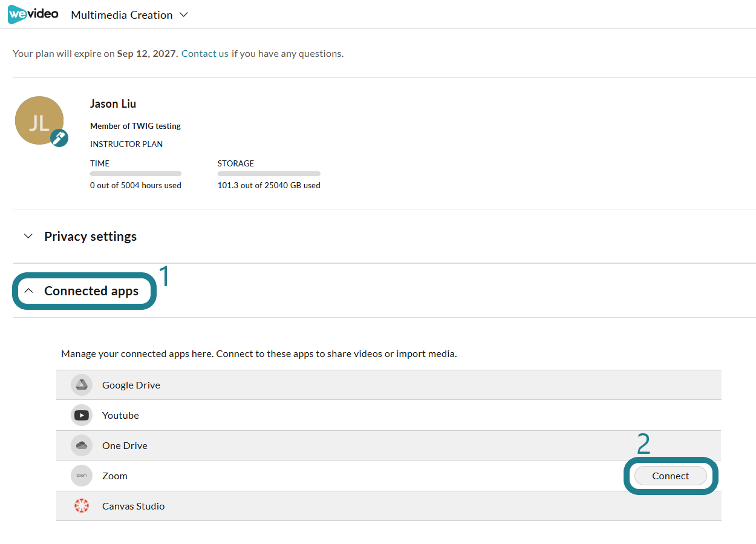Screen dimensions: 756x544
Task: Open the Multimedia Creation dropdown
Action: (x=129, y=15)
